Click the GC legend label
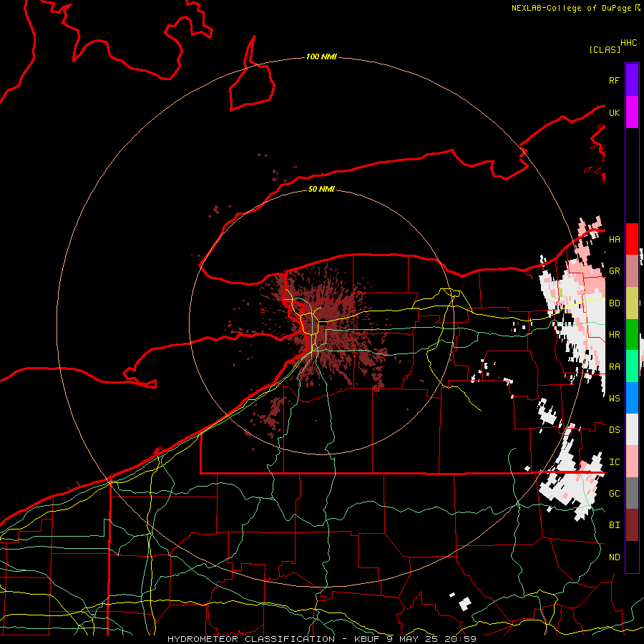644x644 pixels. [x=614, y=494]
